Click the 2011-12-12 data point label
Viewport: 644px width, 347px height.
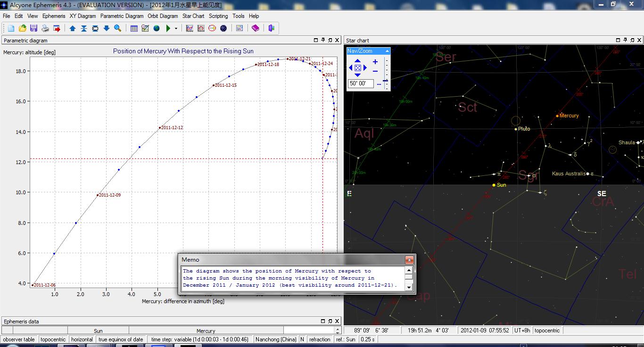(x=172, y=128)
